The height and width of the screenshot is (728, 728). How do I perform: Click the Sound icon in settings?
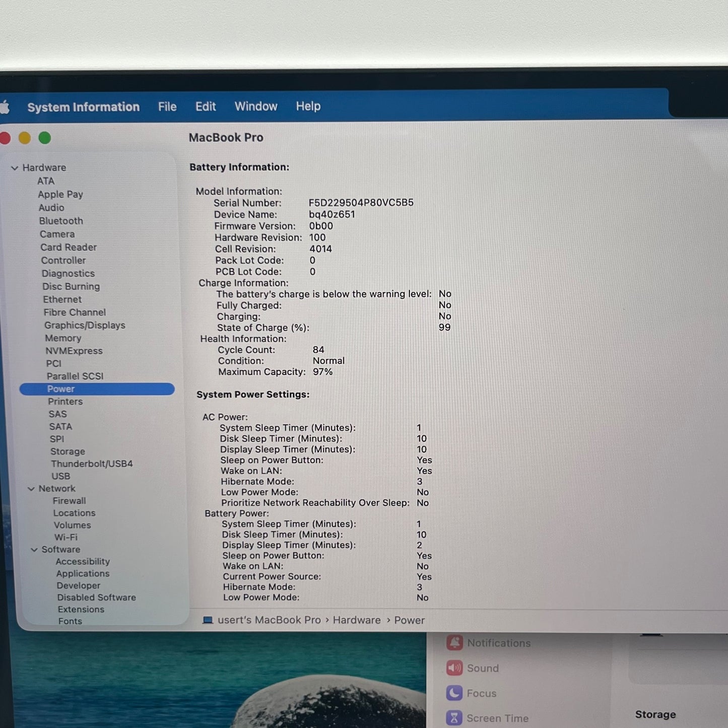pos(454,668)
